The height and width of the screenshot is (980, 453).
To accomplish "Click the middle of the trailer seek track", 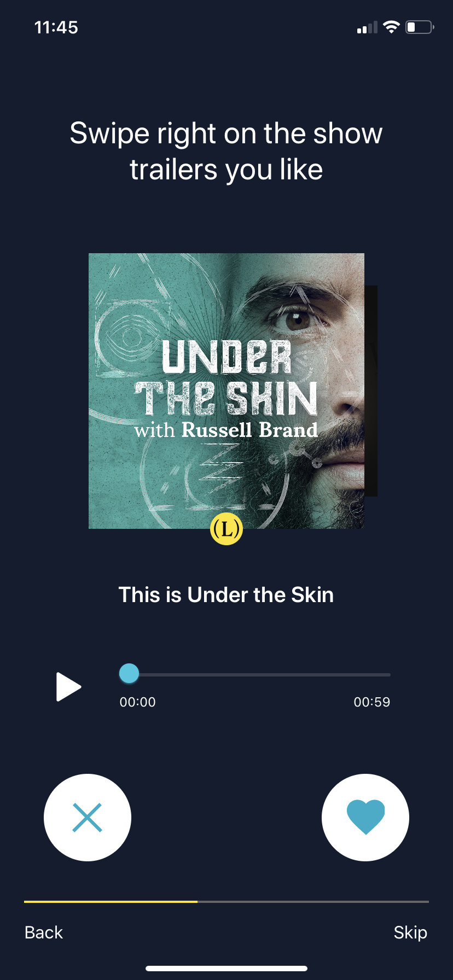I will (x=255, y=675).
